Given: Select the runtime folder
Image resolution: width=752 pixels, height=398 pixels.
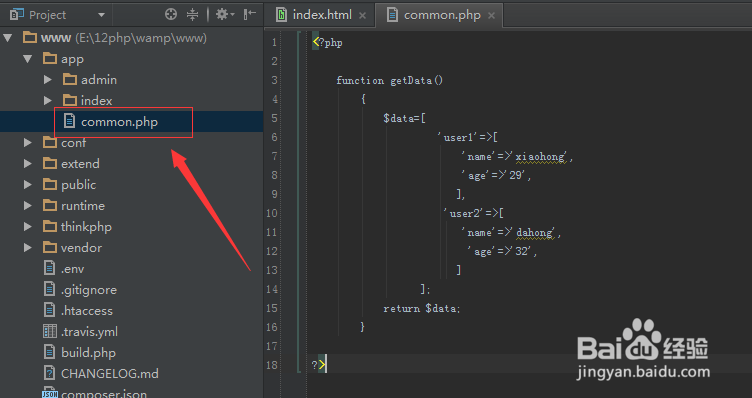Looking at the screenshot, I should click(x=82, y=206).
